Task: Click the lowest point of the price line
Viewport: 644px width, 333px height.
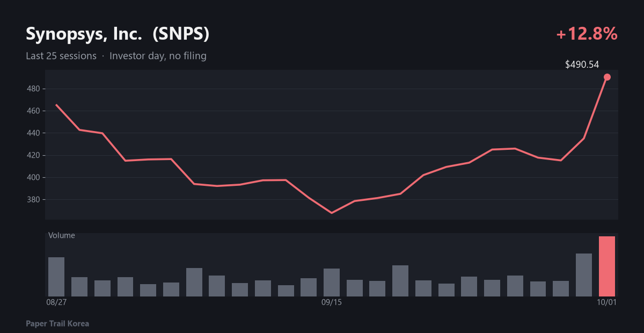Action: [x=332, y=213]
